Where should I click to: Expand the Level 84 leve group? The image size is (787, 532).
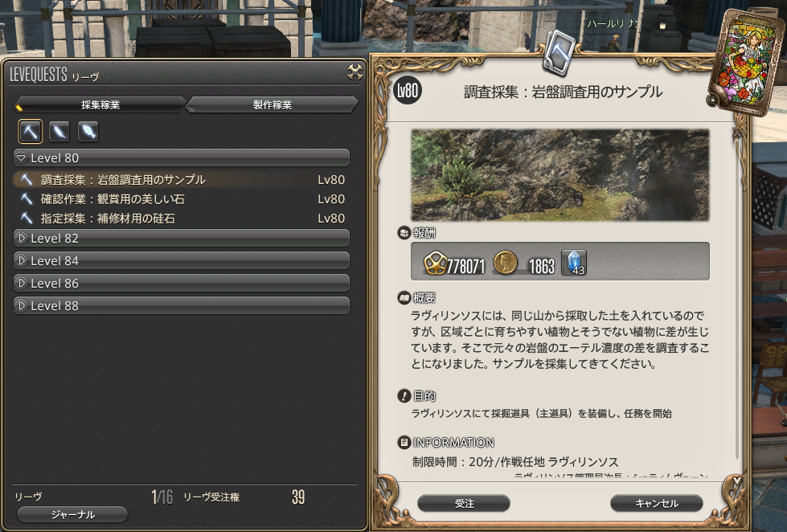point(182,260)
